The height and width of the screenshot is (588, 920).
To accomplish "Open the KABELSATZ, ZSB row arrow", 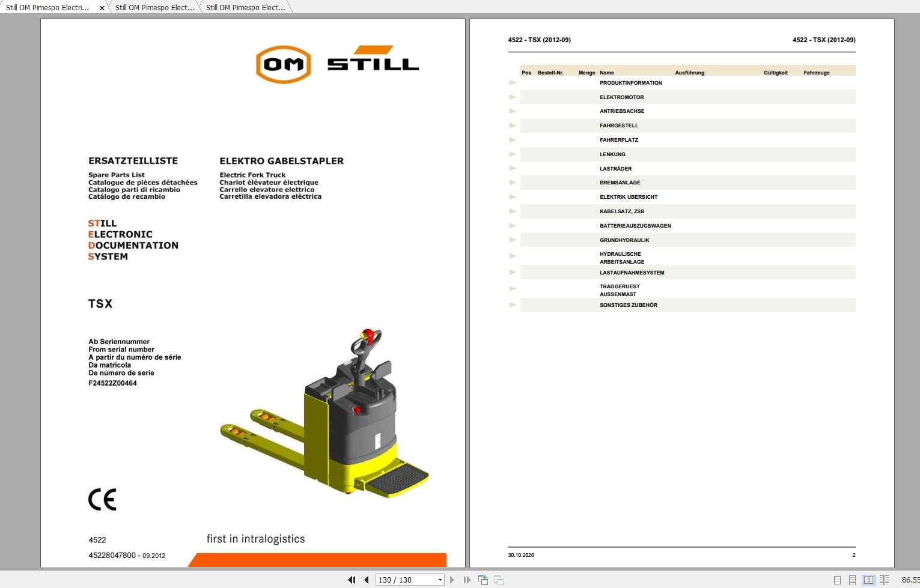I will (513, 211).
